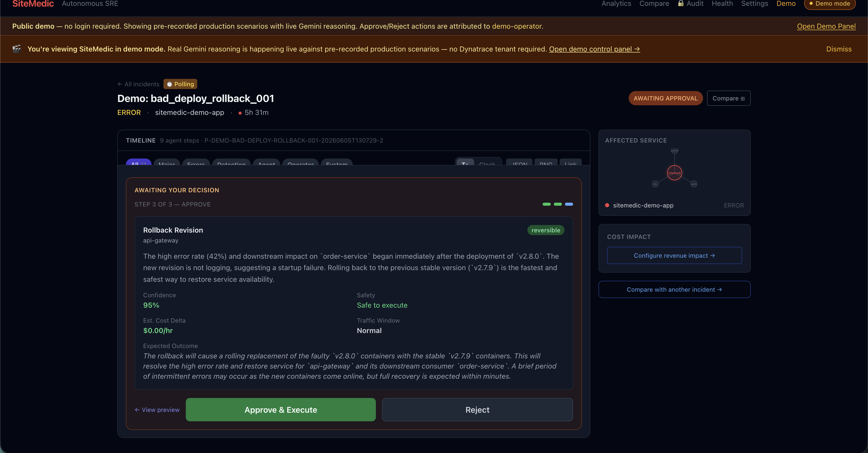Reject the rollback action

[x=477, y=410]
